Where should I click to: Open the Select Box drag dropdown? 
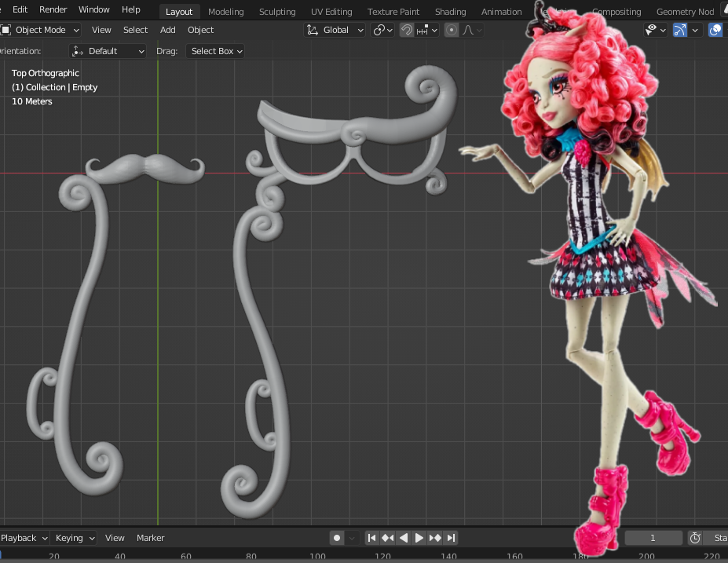[215, 51]
